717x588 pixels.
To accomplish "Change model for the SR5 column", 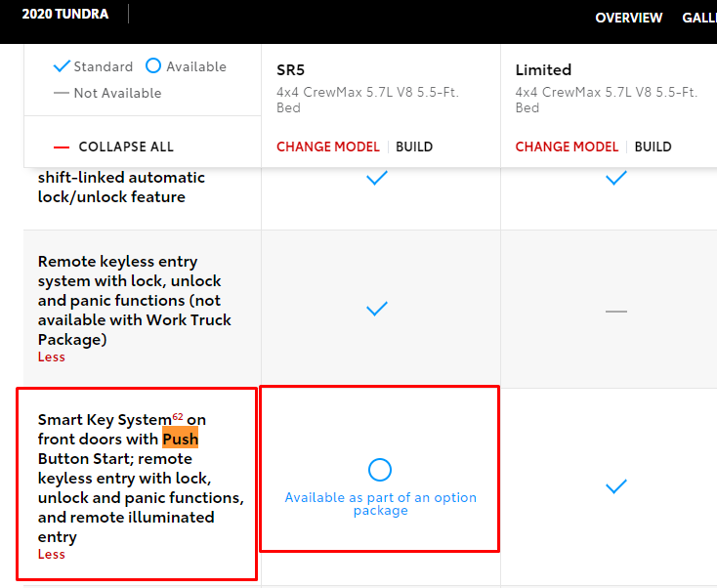I will pos(328,147).
